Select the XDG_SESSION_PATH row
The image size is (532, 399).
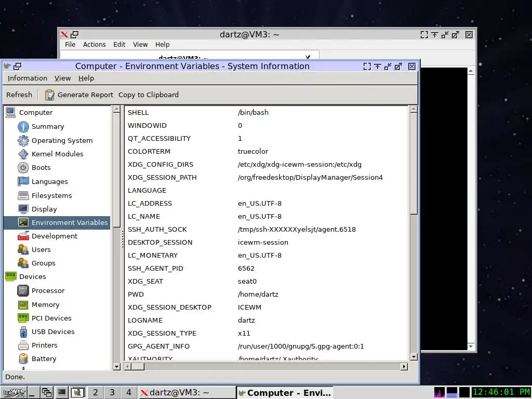coord(267,178)
